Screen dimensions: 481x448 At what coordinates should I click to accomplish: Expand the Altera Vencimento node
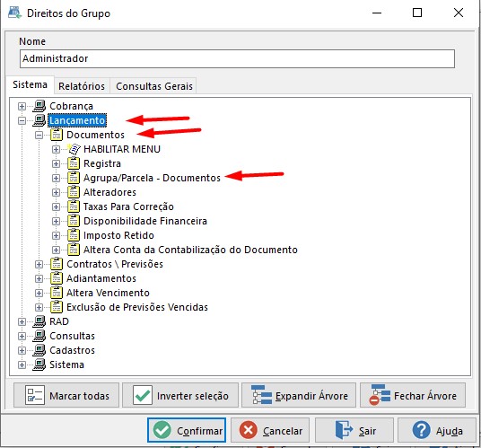[39, 293]
